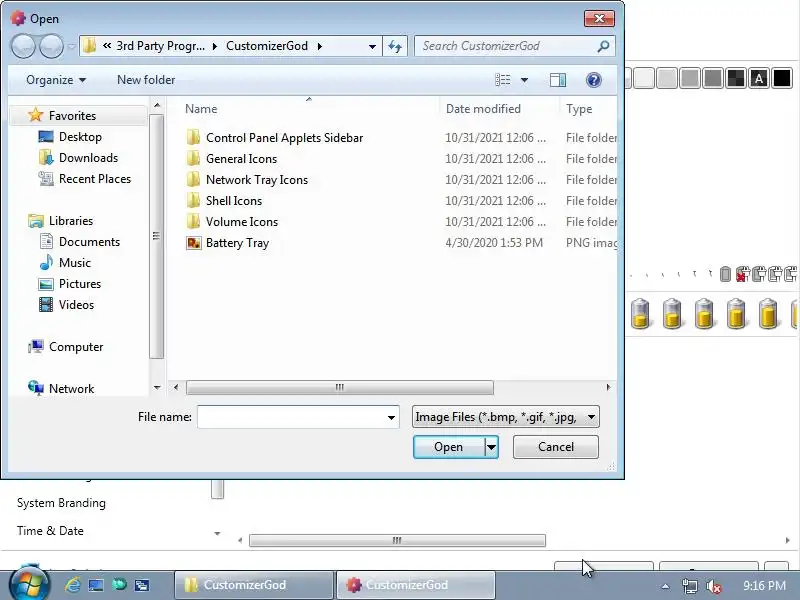Show the preview pane
This screenshot has width=800, height=600.
558,80
